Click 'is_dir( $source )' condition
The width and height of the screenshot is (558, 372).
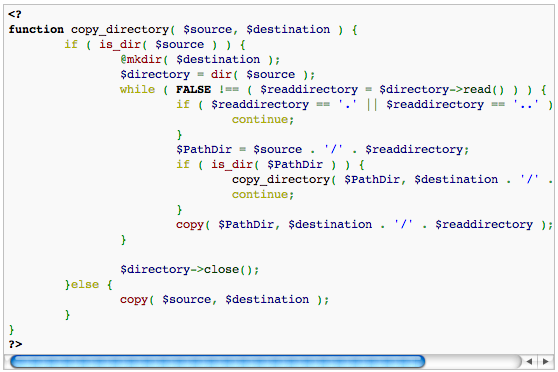coord(158,44)
